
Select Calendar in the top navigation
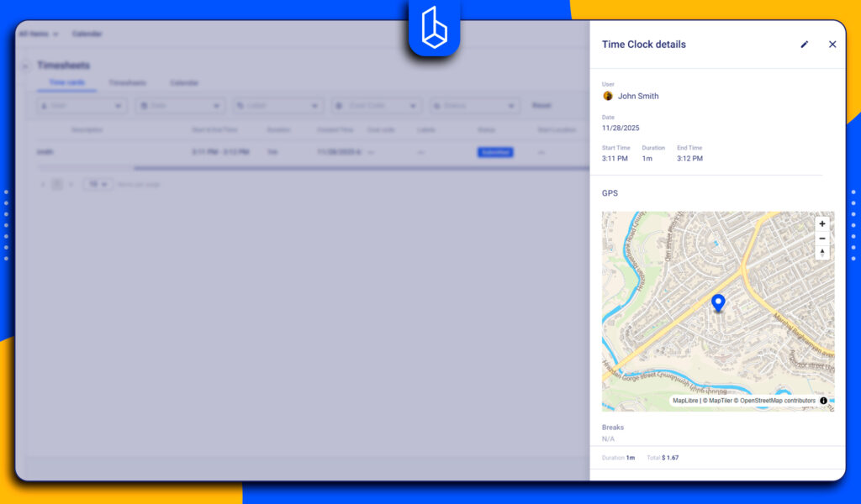click(x=88, y=34)
